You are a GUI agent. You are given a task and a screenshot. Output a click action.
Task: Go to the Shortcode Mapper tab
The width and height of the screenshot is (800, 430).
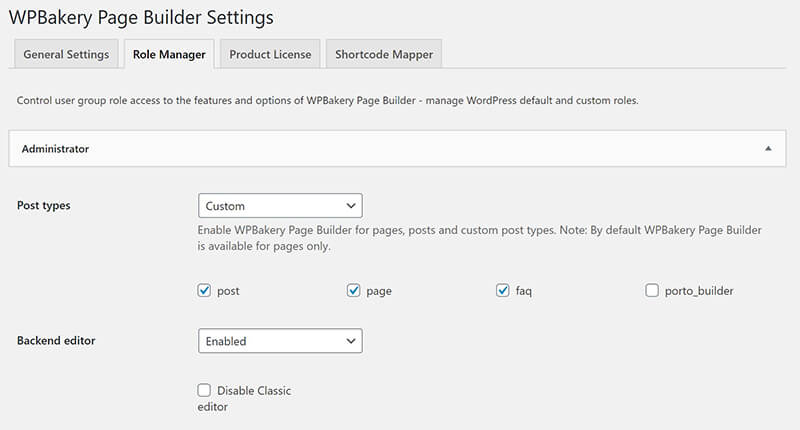[x=381, y=54]
